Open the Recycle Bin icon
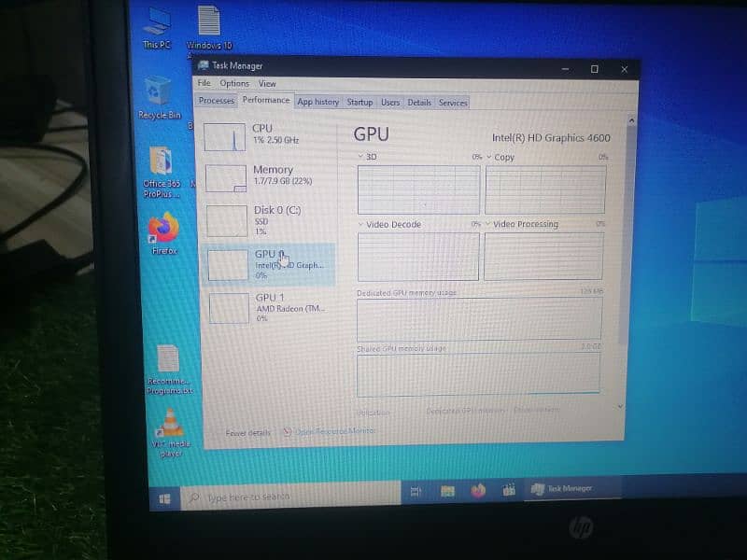Screen dimensions: 747x560 tap(158, 95)
